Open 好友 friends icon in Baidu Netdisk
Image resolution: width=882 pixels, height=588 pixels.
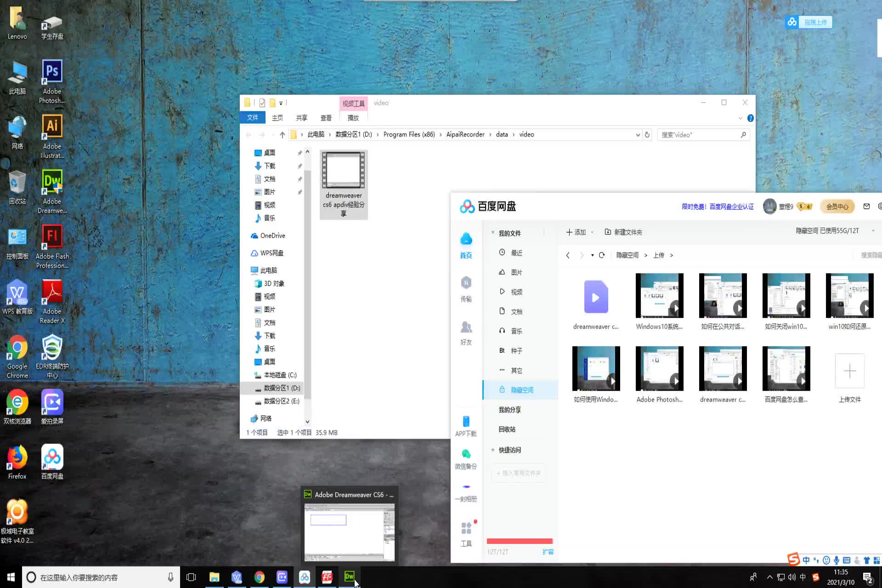pyautogui.click(x=466, y=333)
